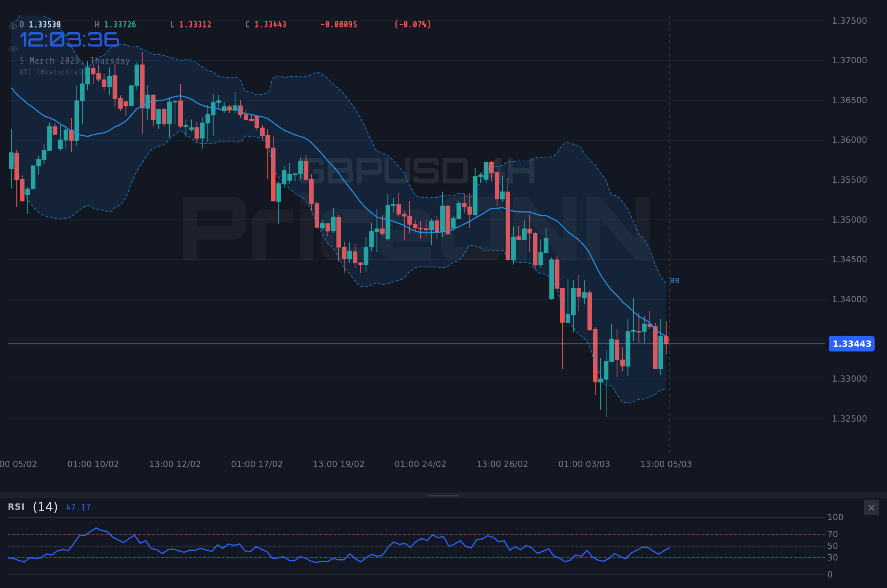The width and height of the screenshot is (887, 588).
Task: Click the 1.34000 price axis label
Action: [849, 299]
